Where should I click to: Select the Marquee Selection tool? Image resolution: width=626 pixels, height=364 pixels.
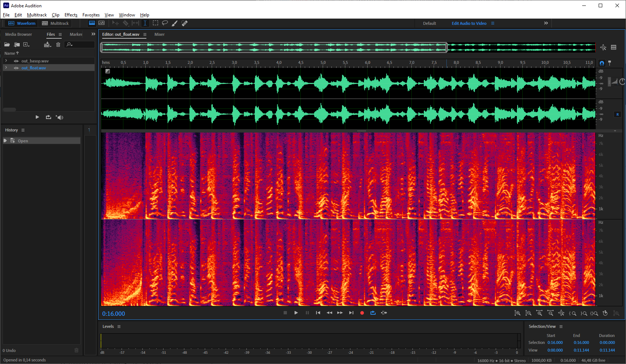(x=155, y=23)
